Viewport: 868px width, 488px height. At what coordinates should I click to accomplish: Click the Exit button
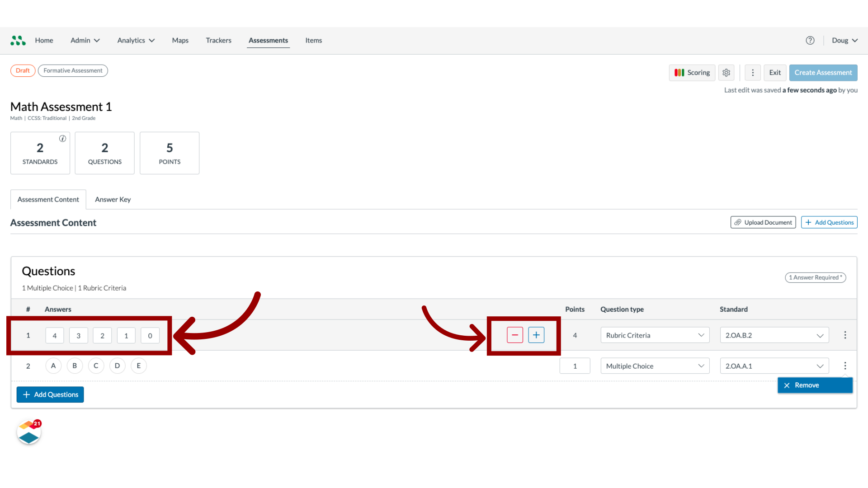(775, 73)
